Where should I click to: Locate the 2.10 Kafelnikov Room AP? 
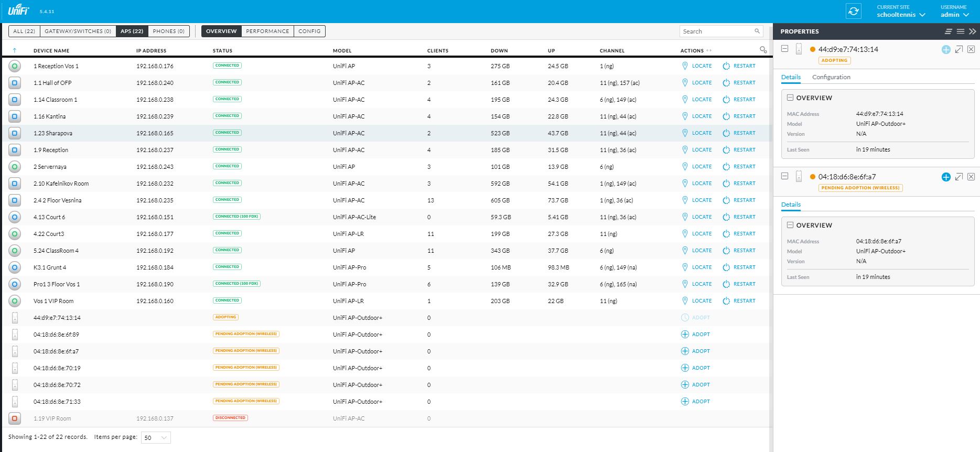pos(696,184)
